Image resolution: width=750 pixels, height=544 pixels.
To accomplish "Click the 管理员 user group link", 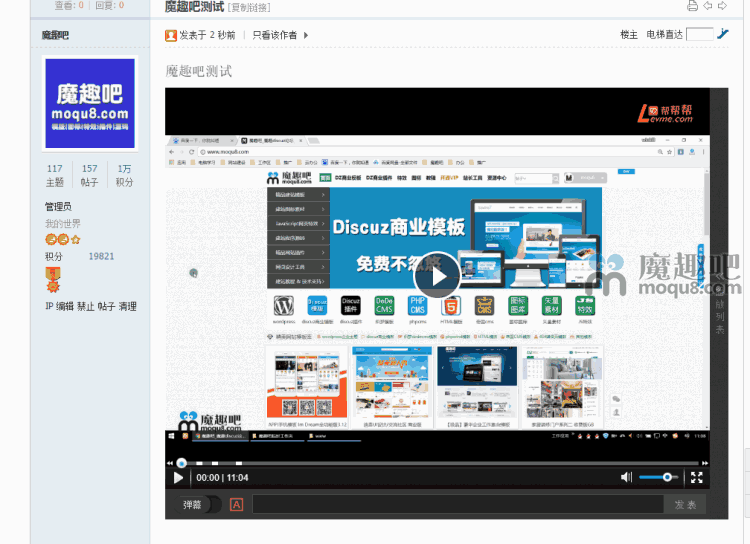I will click(x=58, y=207).
